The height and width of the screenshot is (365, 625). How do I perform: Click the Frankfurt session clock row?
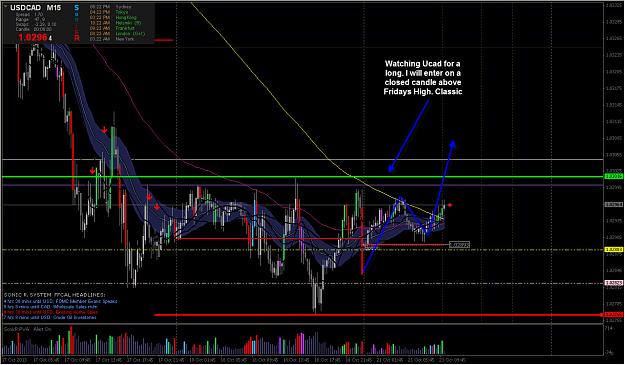pos(112,28)
